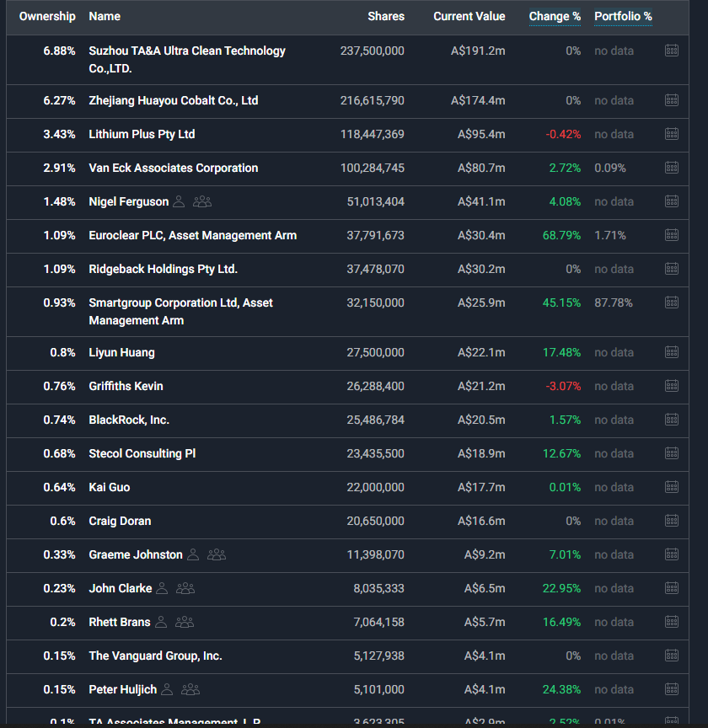Click the -3.07% change value
The width and height of the screenshot is (708, 728).
tap(563, 386)
